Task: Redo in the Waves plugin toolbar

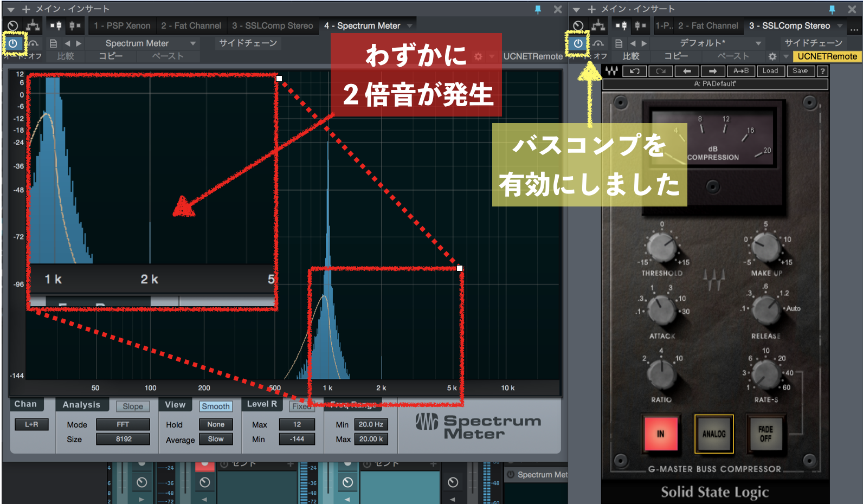Action: coord(661,71)
